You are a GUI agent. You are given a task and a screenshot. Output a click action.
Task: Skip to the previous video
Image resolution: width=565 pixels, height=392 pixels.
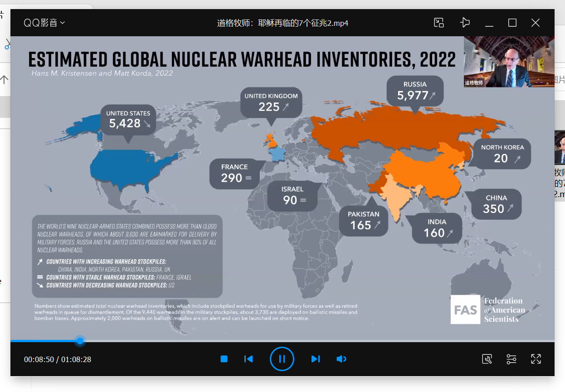[x=248, y=359]
